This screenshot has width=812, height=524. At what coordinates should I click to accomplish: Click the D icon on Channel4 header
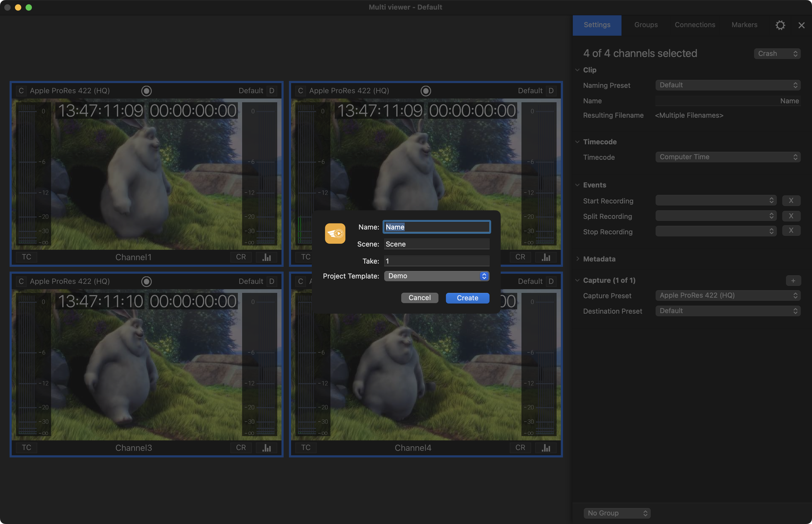[x=551, y=281]
